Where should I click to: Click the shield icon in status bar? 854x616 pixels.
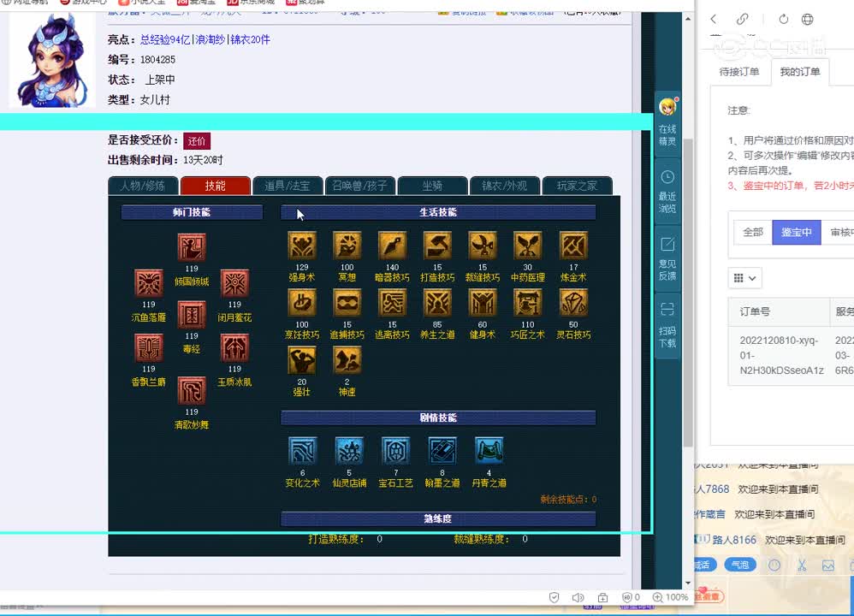tap(554, 597)
